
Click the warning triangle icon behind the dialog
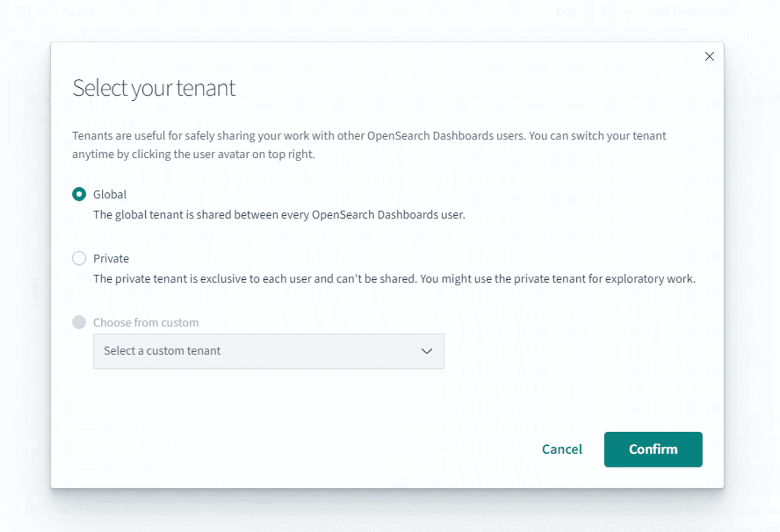[x=30, y=98]
